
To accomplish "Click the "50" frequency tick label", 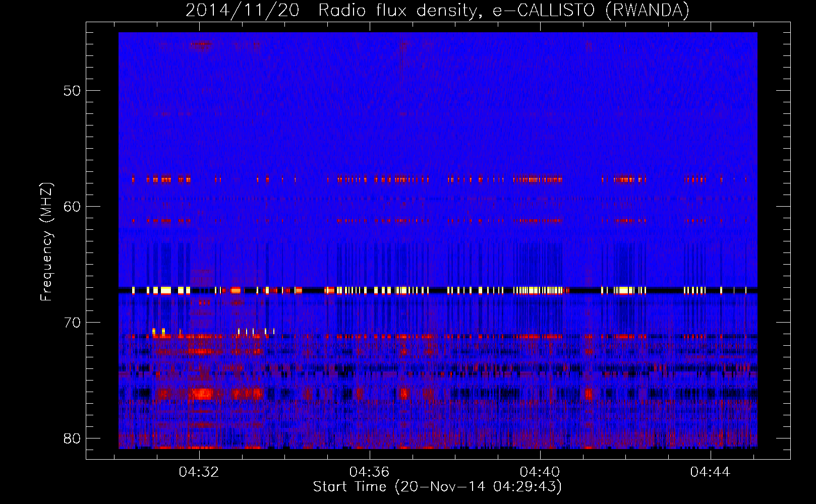I will pyautogui.click(x=72, y=91).
